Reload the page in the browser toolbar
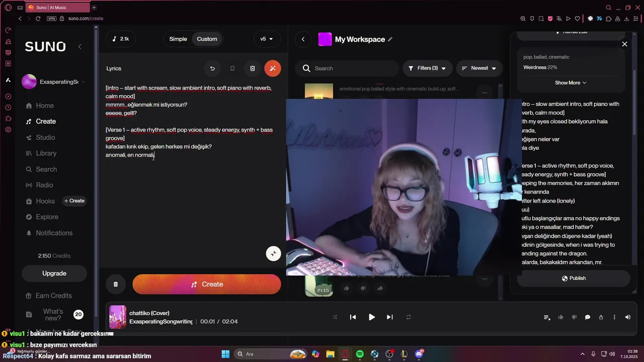Screen dimensions: 644x362 [x=38, y=19]
